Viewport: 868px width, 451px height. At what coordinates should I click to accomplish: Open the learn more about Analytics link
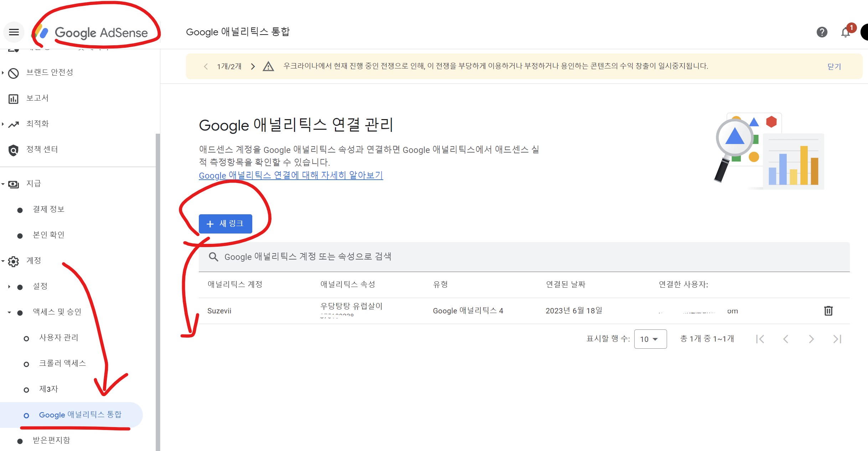pyautogui.click(x=291, y=175)
